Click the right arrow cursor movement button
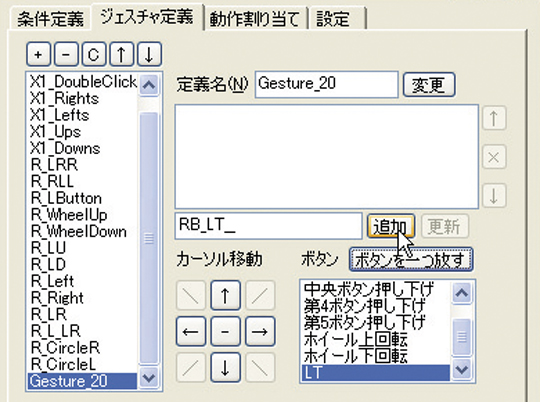 click(x=260, y=331)
